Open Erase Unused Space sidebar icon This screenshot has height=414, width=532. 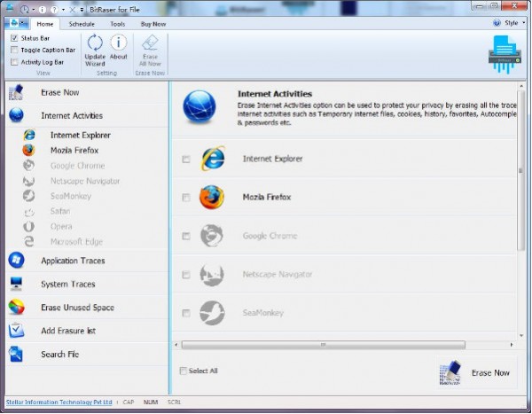click(16, 308)
